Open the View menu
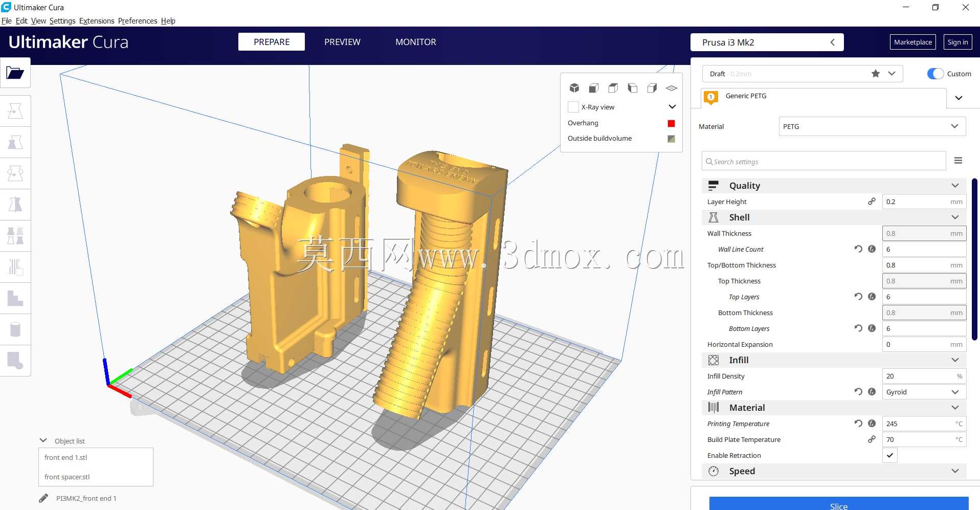This screenshot has height=510, width=980. [x=38, y=21]
